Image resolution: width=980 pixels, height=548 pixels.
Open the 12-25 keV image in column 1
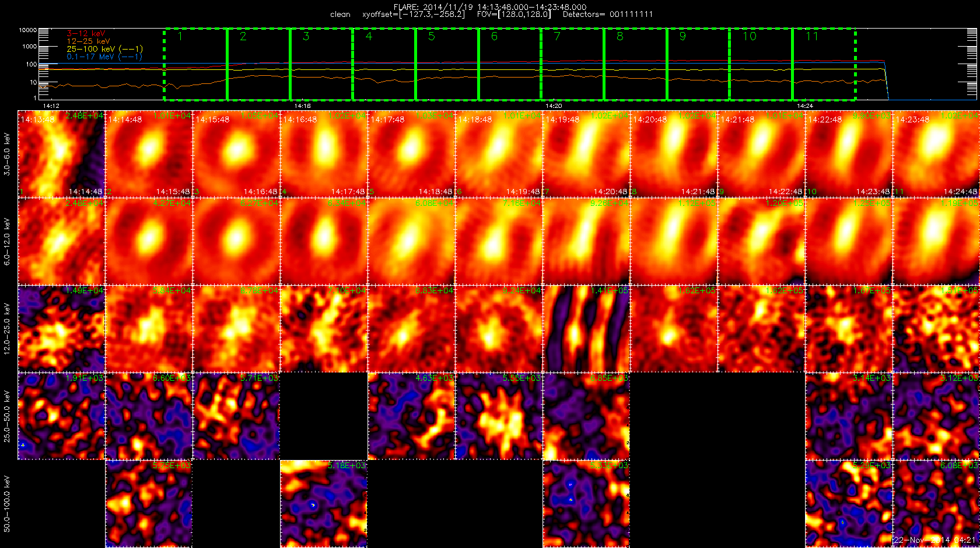click(x=61, y=329)
